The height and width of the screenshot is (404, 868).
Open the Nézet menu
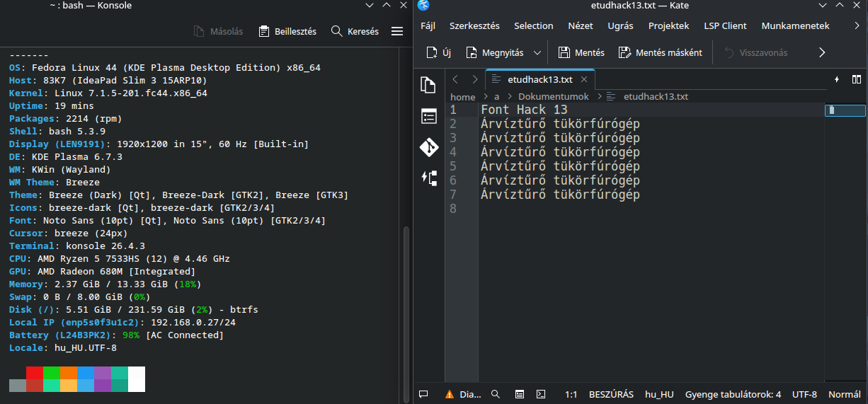point(581,25)
